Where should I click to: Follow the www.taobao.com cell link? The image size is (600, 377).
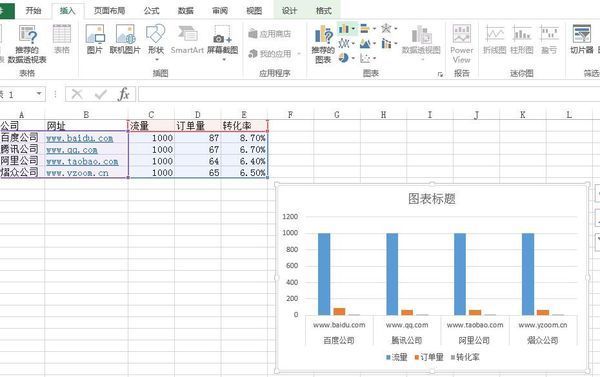coord(82,162)
